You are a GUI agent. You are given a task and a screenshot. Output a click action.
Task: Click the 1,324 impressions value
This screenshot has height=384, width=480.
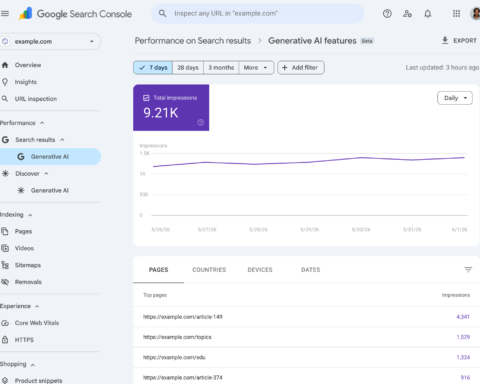463,357
